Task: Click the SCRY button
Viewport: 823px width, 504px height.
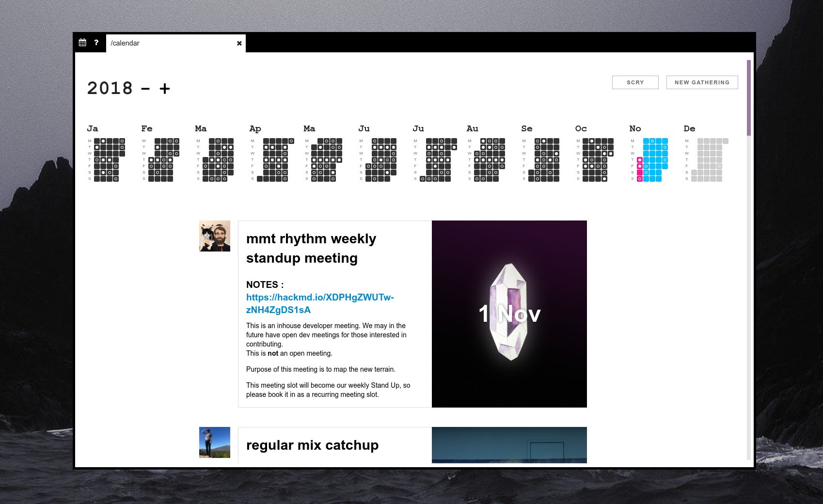Action: coord(635,82)
